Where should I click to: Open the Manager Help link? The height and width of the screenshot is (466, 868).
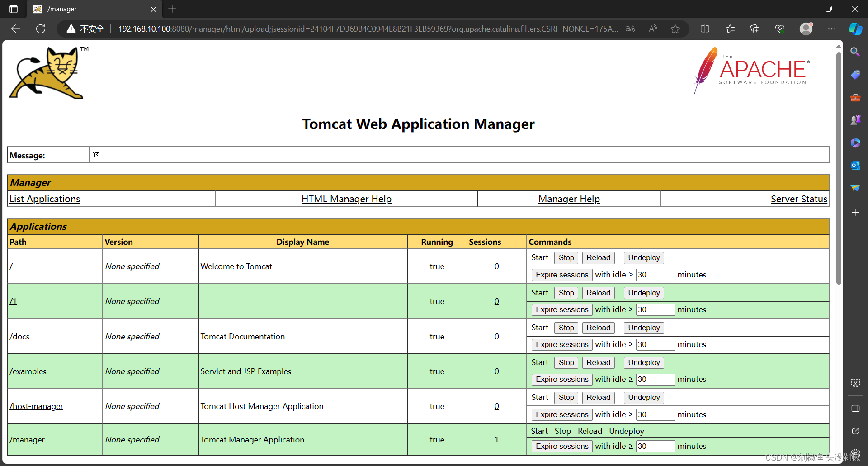569,199
